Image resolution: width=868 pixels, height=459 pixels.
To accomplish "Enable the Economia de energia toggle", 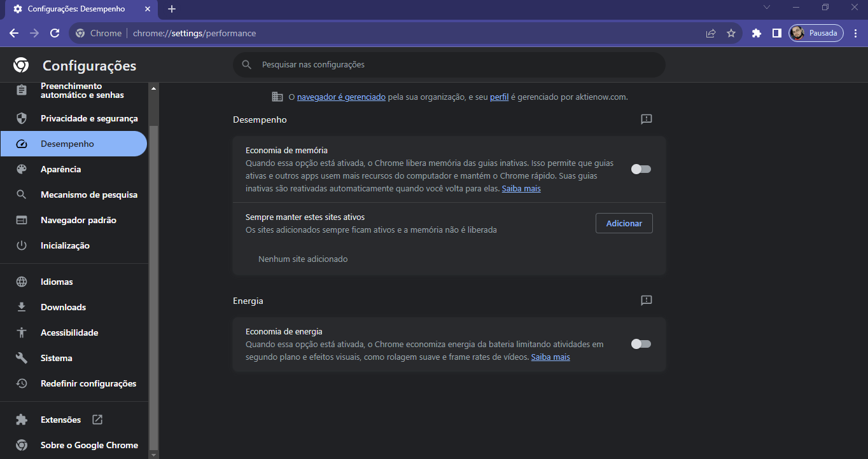I will [641, 344].
